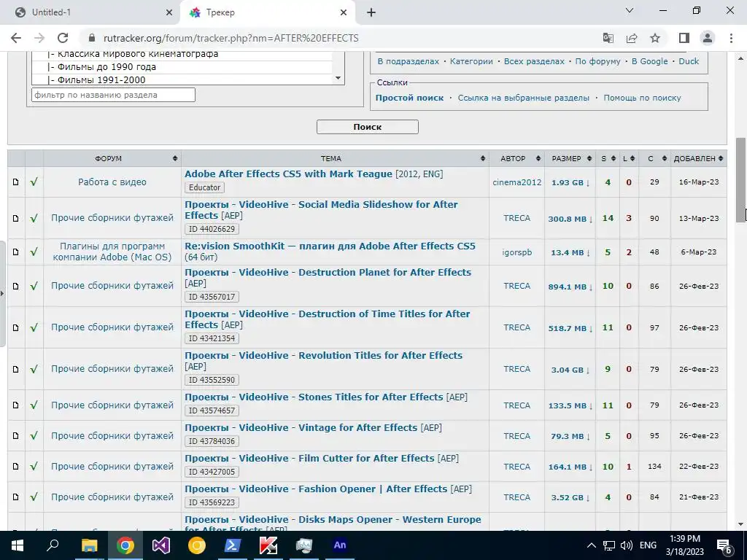Sort results by ФОРУМ column
Viewport: 747px width, 560px height.
click(x=112, y=158)
